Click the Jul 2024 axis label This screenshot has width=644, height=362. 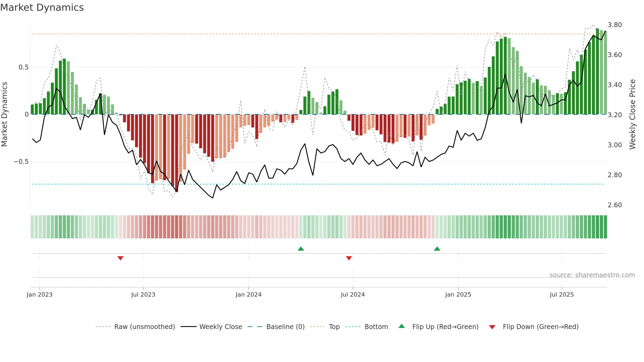click(x=353, y=294)
